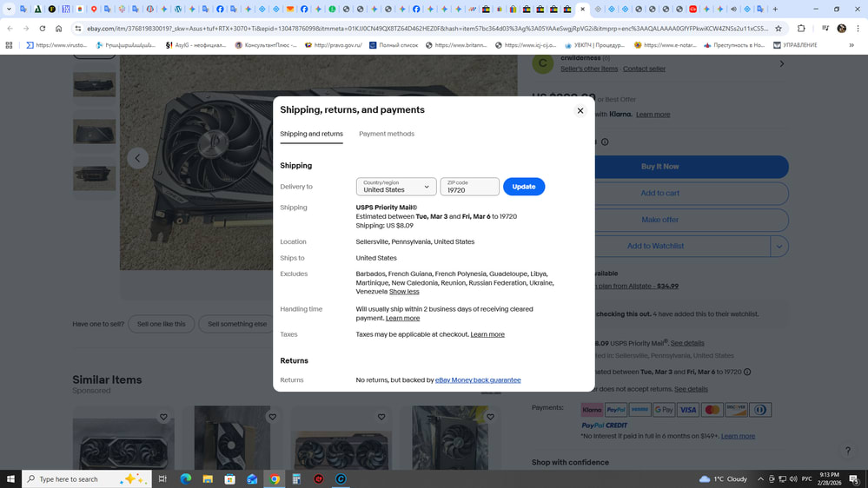Open Learn more about handling time
The width and height of the screenshot is (868, 488).
coord(402,318)
